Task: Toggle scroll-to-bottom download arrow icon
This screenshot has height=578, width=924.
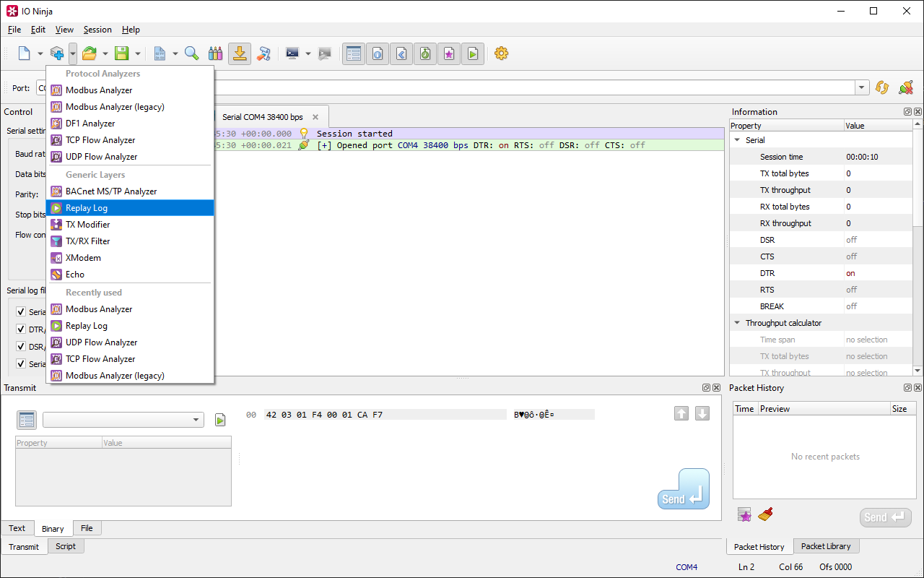Action: (x=240, y=53)
